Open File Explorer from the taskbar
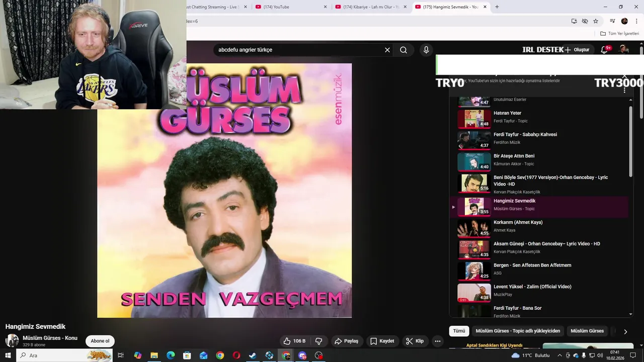This screenshot has height=362, width=644. [x=154, y=355]
